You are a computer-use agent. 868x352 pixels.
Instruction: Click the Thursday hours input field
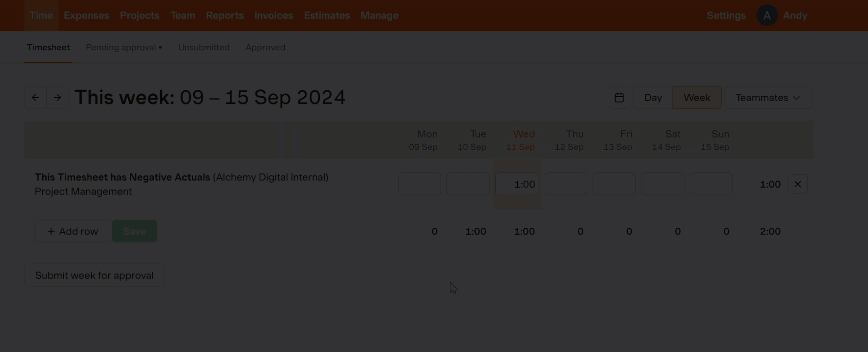pos(565,184)
